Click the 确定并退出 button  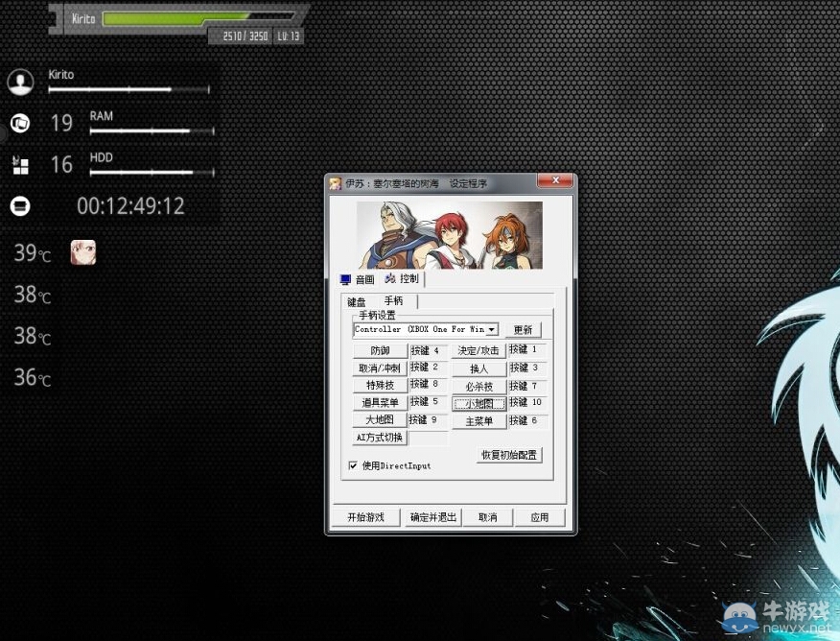(433, 517)
